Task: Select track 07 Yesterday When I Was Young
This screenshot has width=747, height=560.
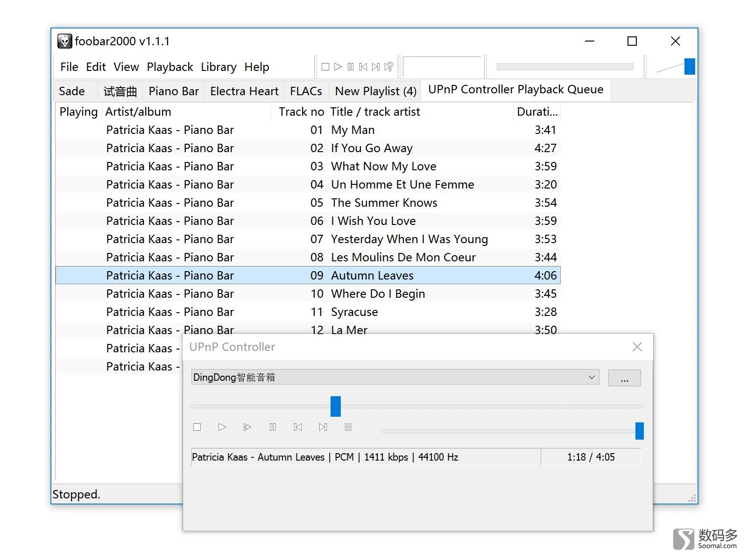Action: [308, 239]
